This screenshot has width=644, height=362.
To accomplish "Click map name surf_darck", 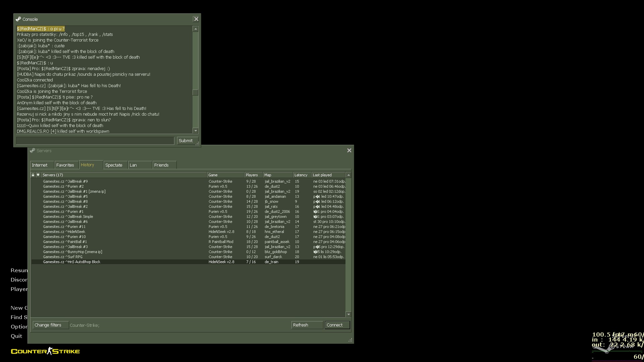I will tap(273, 257).
